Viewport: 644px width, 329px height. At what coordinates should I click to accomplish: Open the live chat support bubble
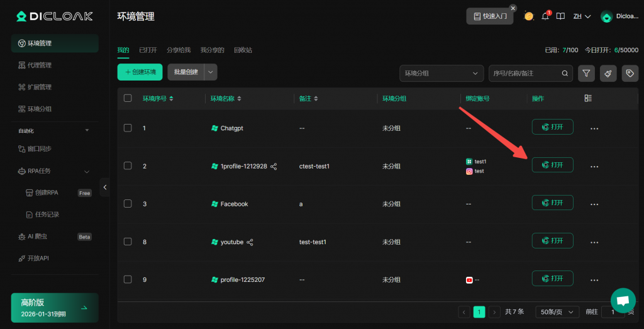click(623, 300)
